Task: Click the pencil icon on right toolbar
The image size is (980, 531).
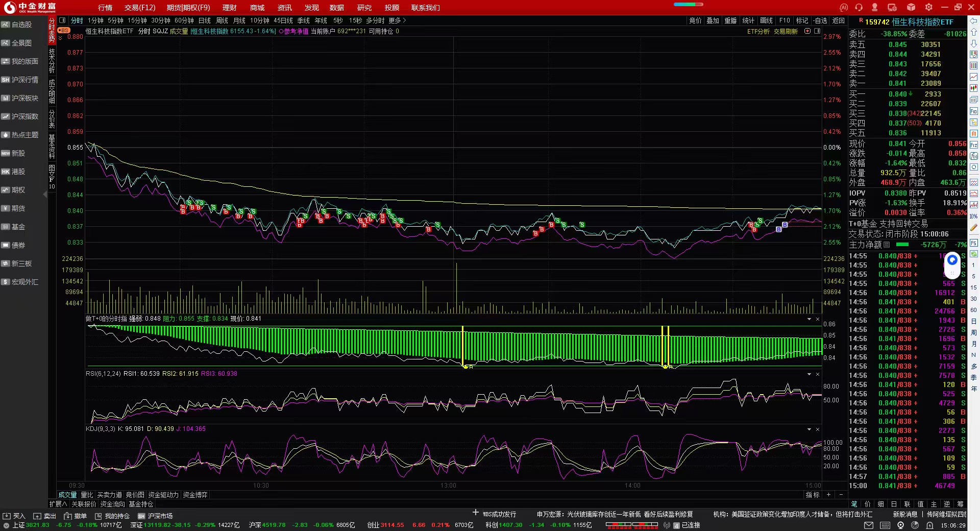Action: click(974, 228)
